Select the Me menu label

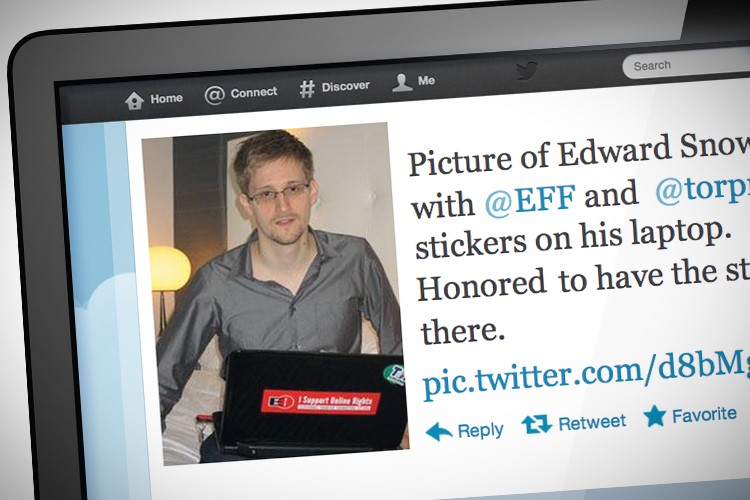click(426, 80)
